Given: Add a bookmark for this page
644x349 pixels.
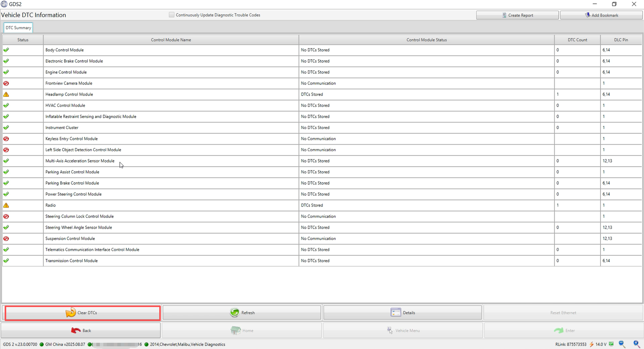Looking at the screenshot, I should coord(601,15).
